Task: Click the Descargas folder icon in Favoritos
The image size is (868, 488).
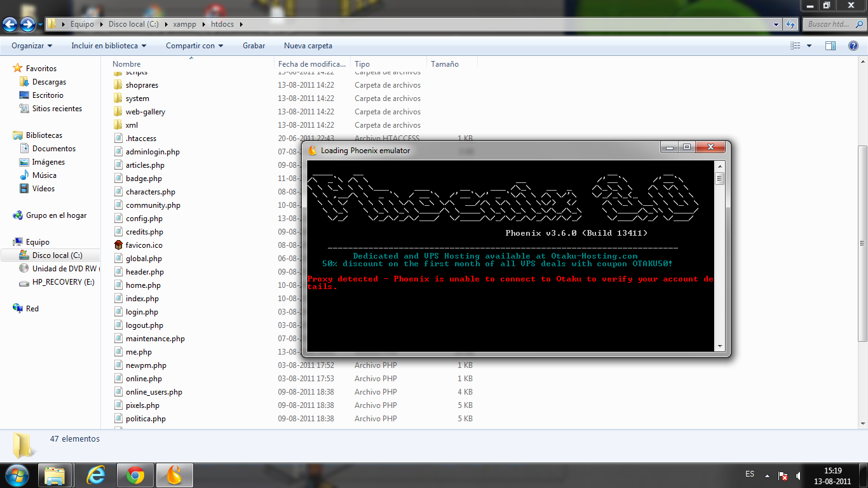Action: (24, 82)
